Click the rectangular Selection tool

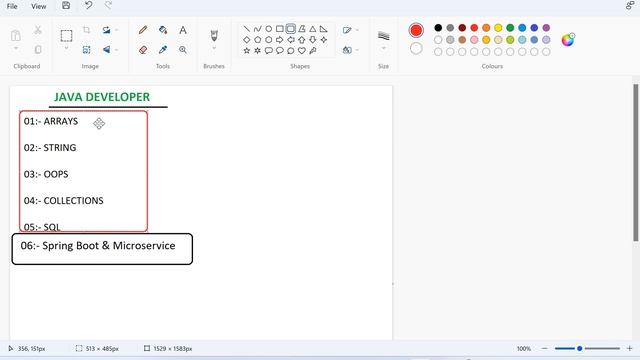66,36
